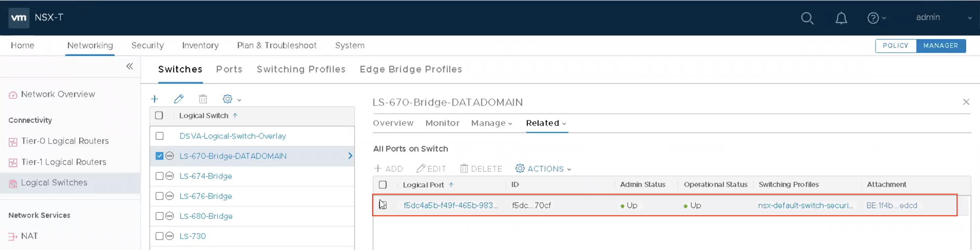Open Tier-0 Logical Routers in sidebar
Screen dimensions: 980x250
point(65,141)
